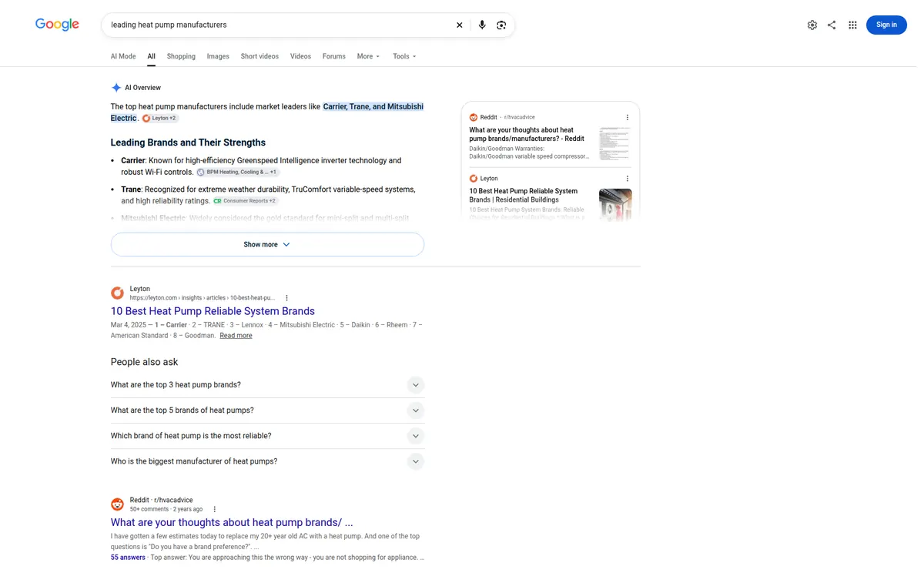This screenshot has height=573, width=924.
Task: Open the quick settings gear icon
Action: [812, 25]
